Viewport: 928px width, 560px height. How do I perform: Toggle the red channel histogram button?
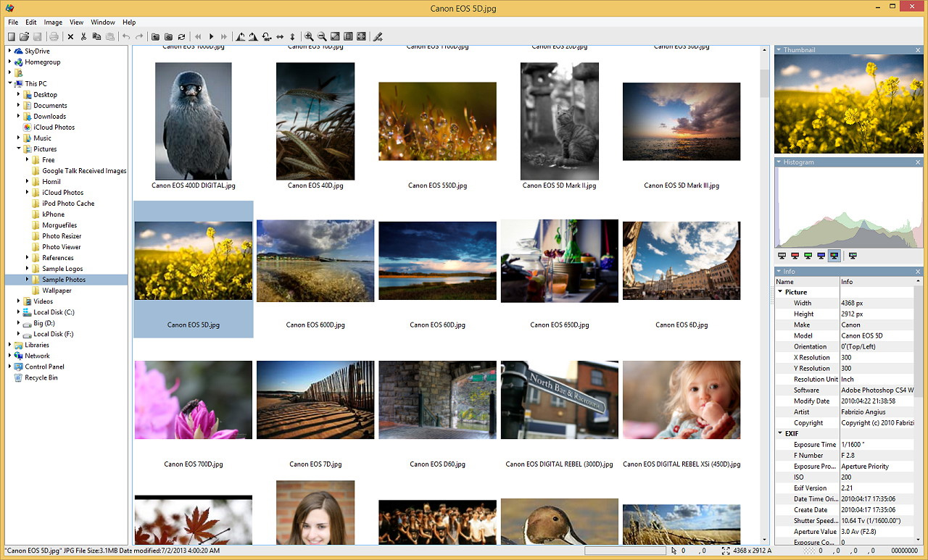click(795, 256)
